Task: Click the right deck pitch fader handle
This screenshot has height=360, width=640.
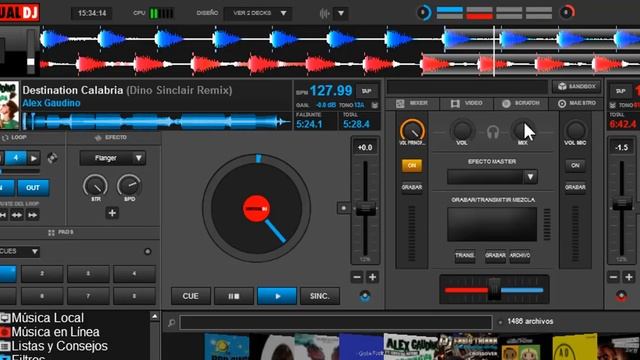Action: [622, 203]
